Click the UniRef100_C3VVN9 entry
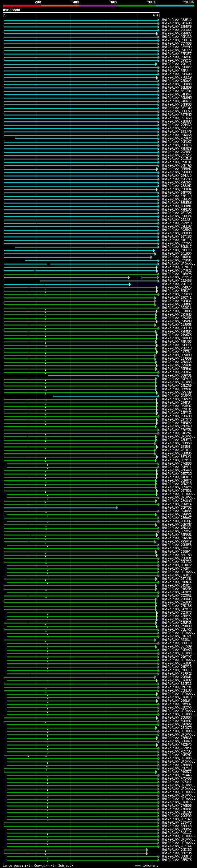 177,47
